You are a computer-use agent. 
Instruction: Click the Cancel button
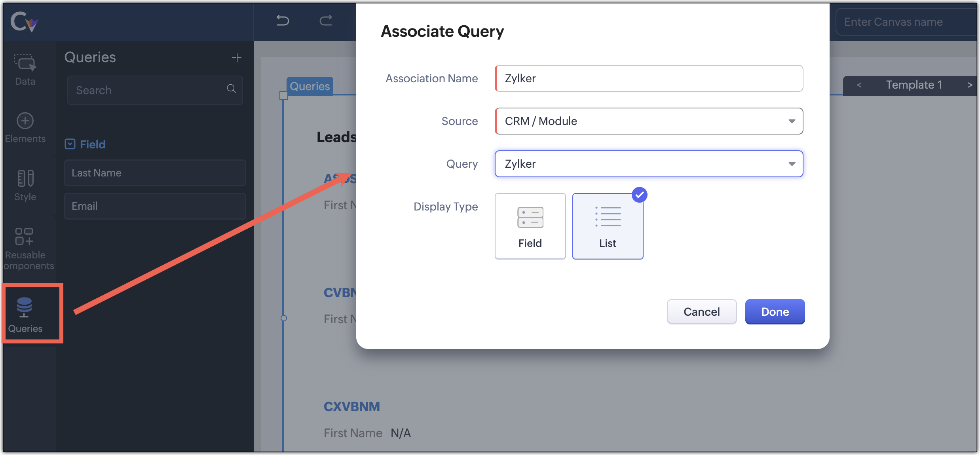(701, 312)
